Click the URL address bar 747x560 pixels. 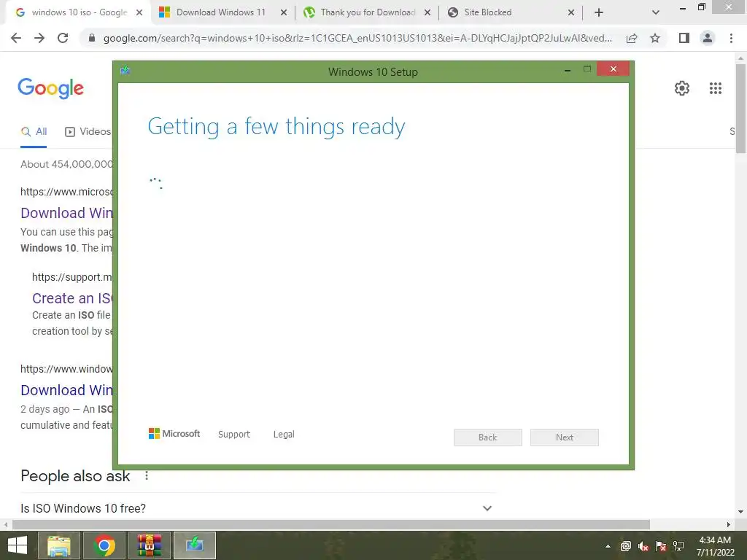click(x=357, y=38)
